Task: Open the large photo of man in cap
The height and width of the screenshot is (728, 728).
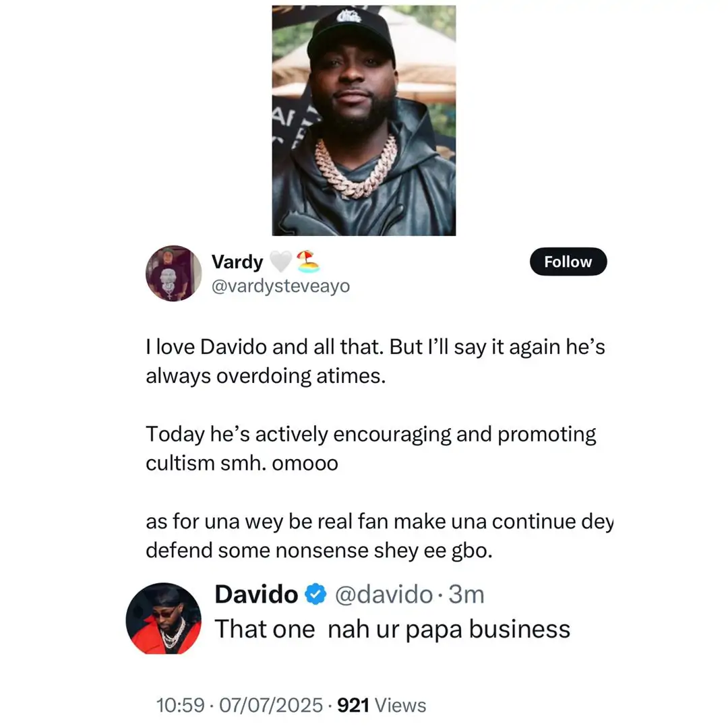Action: (x=364, y=121)
